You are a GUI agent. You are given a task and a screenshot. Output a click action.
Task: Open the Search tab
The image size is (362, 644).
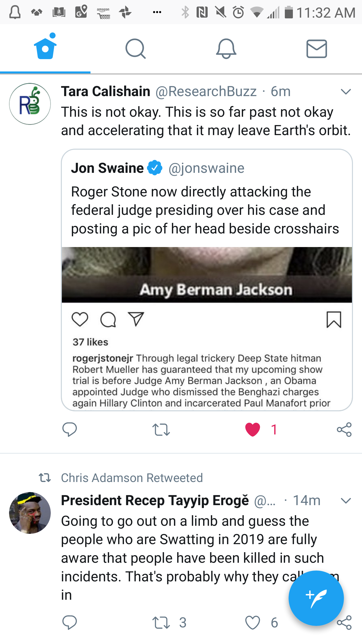click(135, 49)
